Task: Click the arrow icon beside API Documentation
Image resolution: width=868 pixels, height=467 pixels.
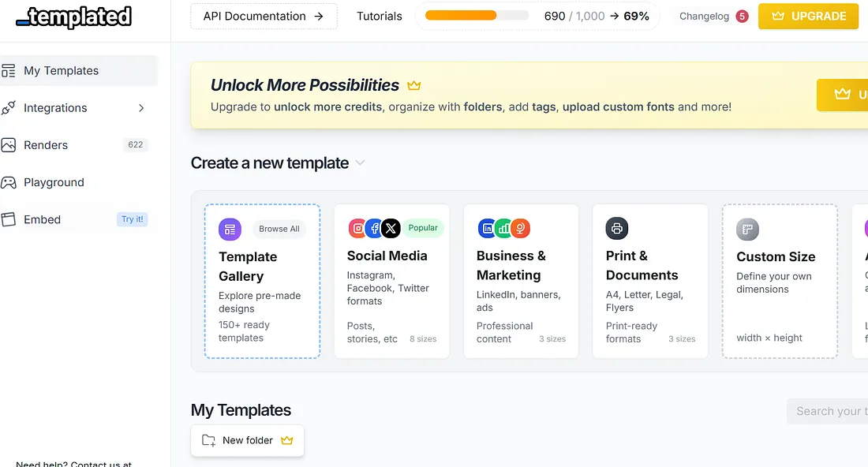Action: pos(319,16)
